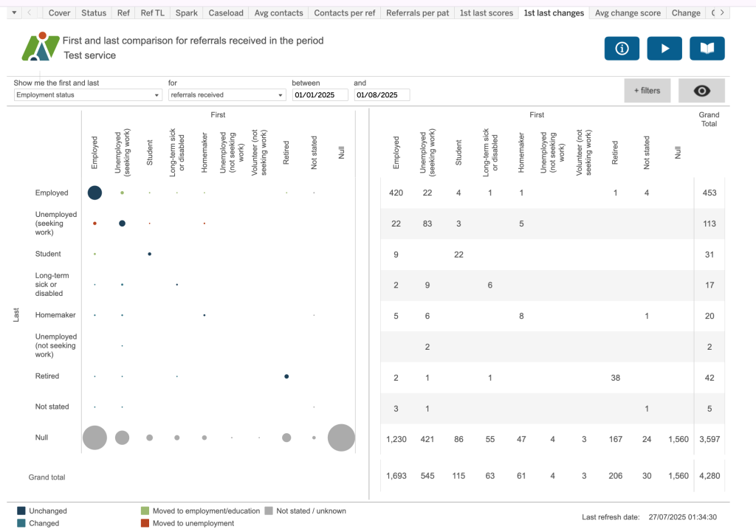Viewport: 756px width, 532px height.
Task: Click the end date field 01/08/2025
Action: (381, 95)
